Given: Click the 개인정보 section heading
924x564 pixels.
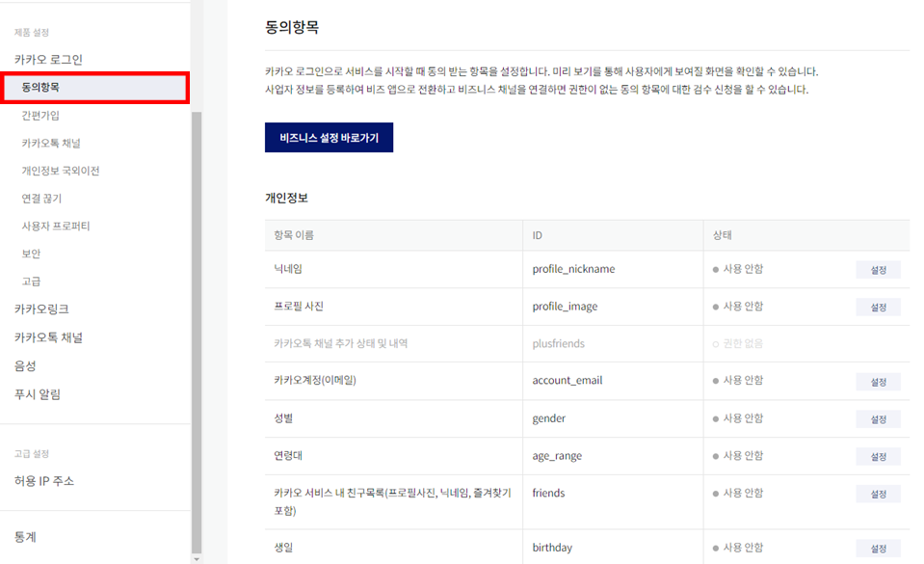Looking at the screenshot, I should pyautogui.click(x=286, y=199).
